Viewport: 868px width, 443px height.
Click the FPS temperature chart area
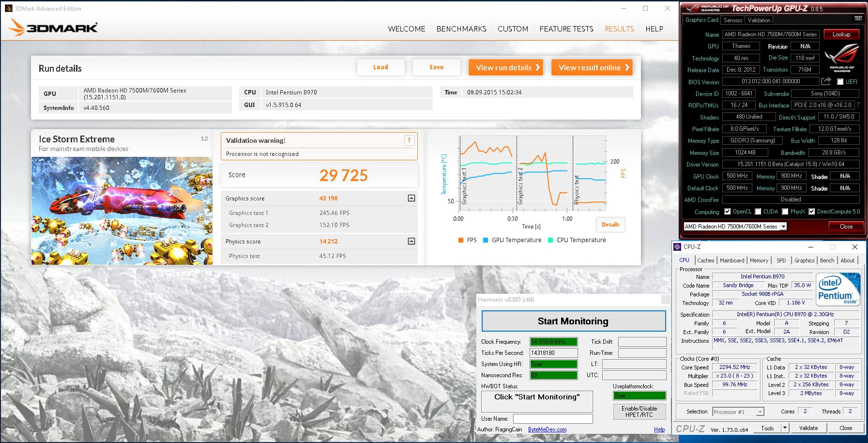pyautogui.click(x=533, y=173)
